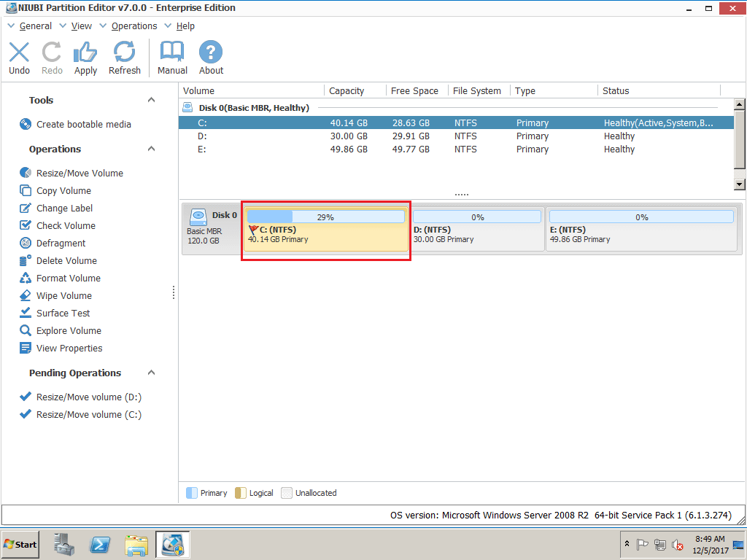Select pending Resize/Move volume (C:) entry
This screenshot has width=747, height=560.
pos(88,415)
